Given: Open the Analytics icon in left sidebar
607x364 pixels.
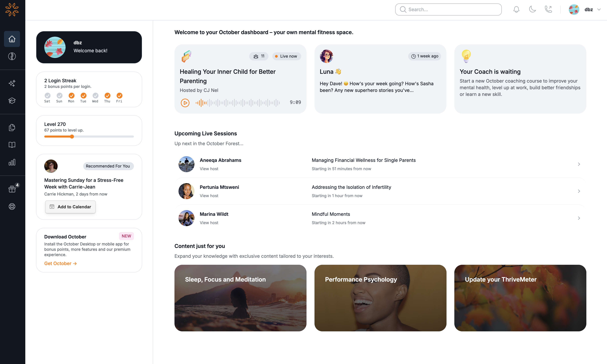Looking at the screenshot, I should tap(12, 162).
